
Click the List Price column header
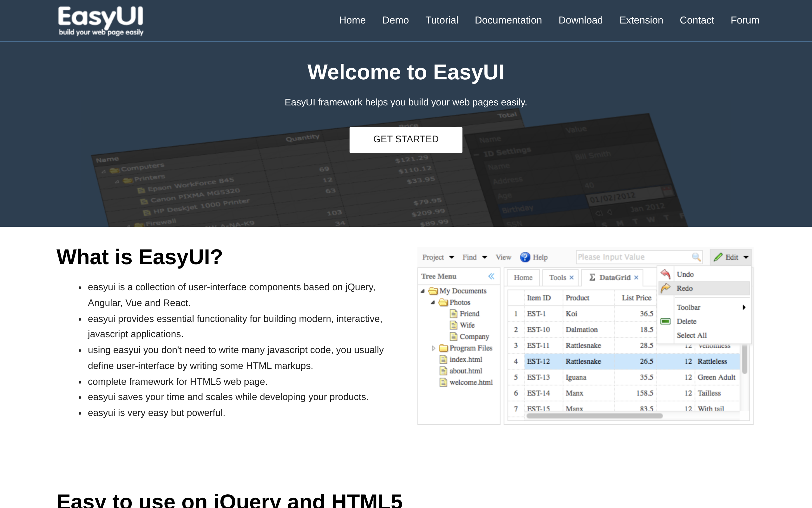tap(635, 298)
